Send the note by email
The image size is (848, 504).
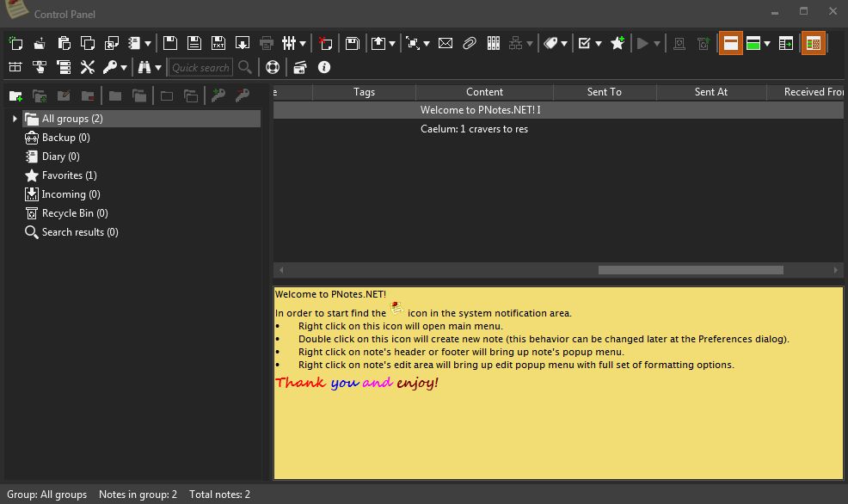(446, 43)
